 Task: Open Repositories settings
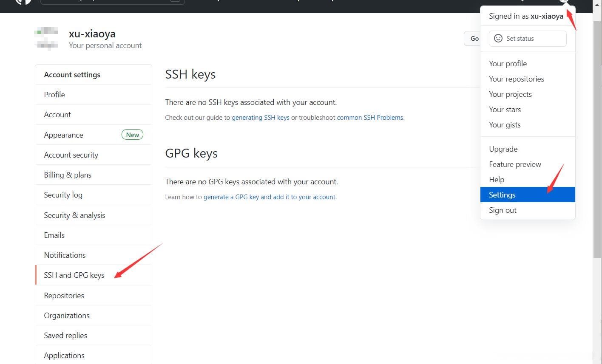click(94, 296)
